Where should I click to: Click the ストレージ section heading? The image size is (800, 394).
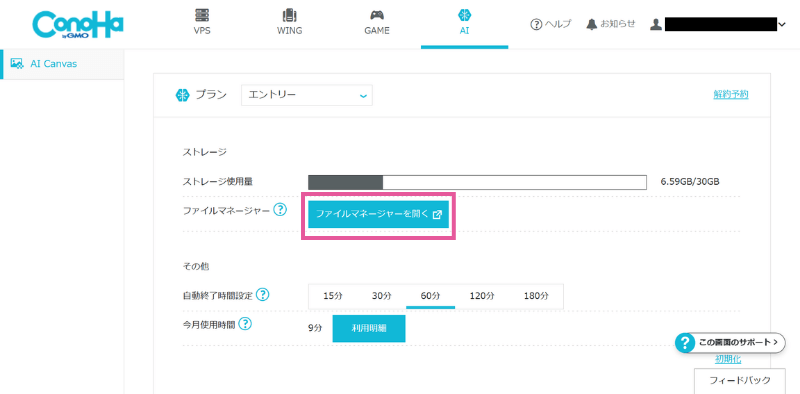pyautogui.click(x=205, y=152)
